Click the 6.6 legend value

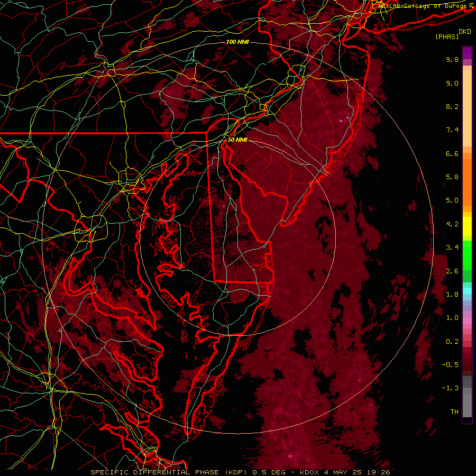pyautogui.click(x=452, y=153)
